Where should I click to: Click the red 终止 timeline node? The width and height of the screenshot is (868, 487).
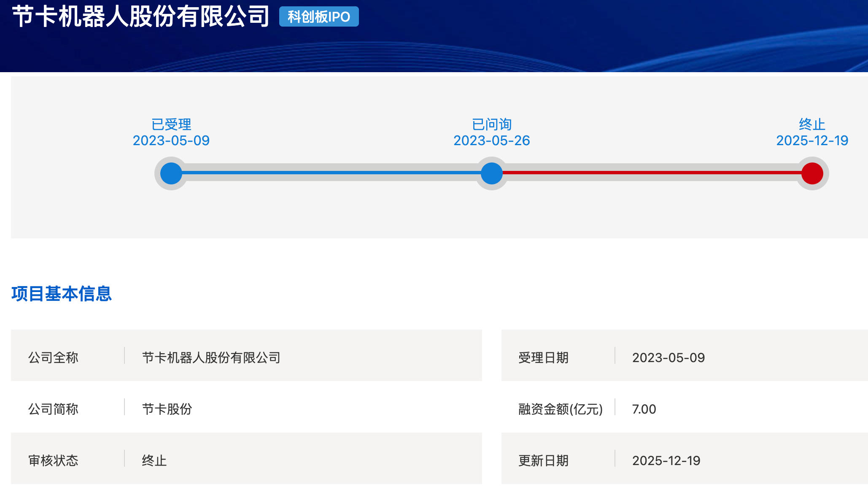pos(812,173)
